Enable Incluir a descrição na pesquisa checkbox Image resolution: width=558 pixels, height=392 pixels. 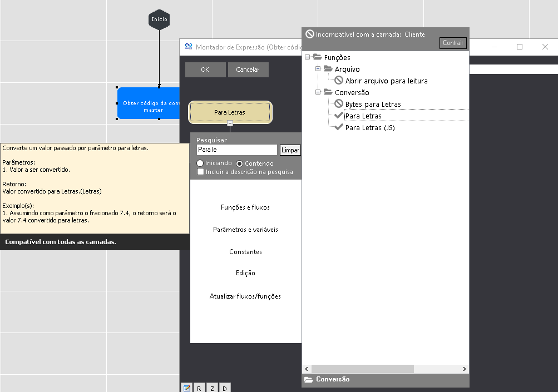pos(200,172)
